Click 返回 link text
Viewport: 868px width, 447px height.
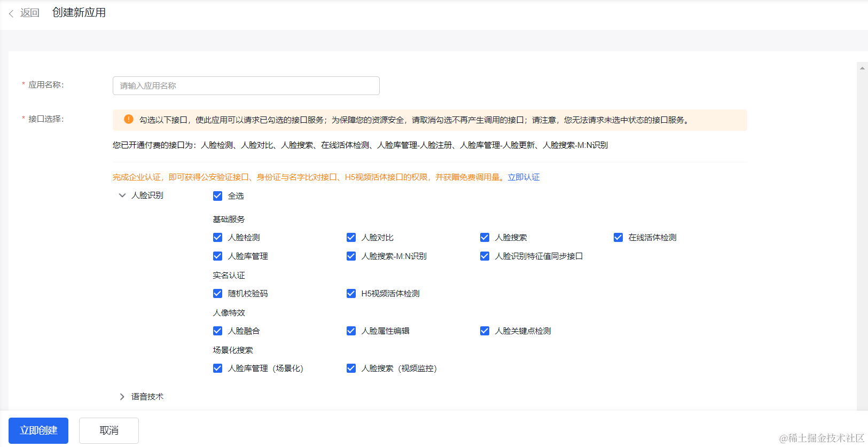pyautogui.click(x=30, y=13)
